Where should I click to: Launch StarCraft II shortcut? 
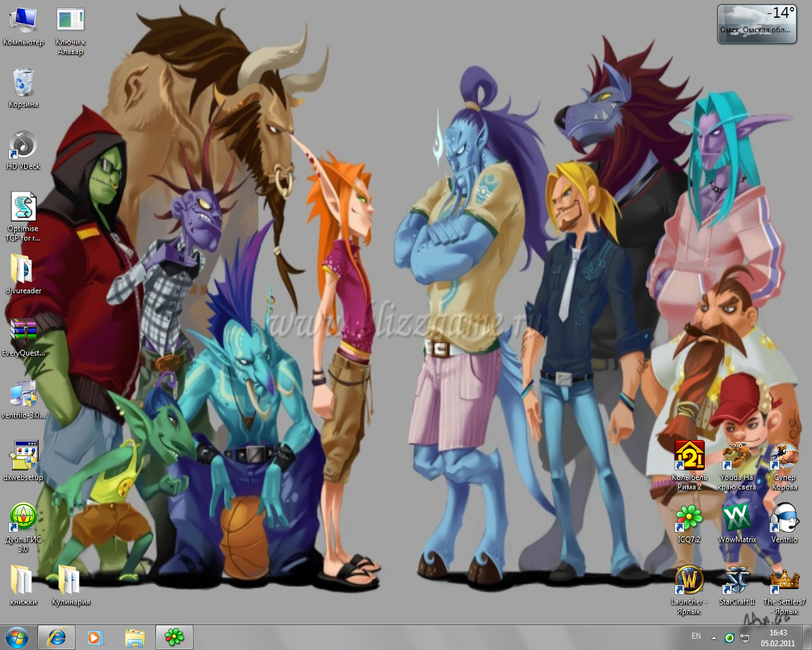tap(737, 586)
